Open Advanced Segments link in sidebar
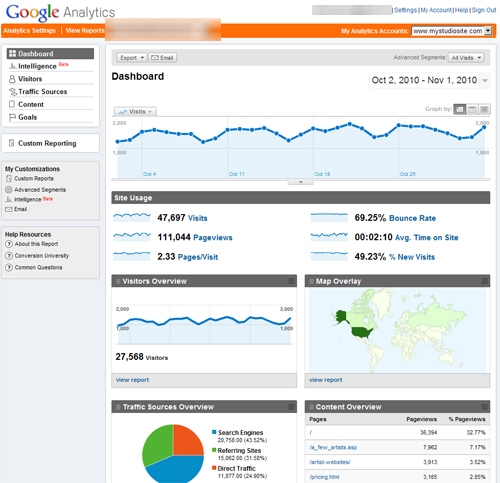500x483 pixels. tap(40, 190)
